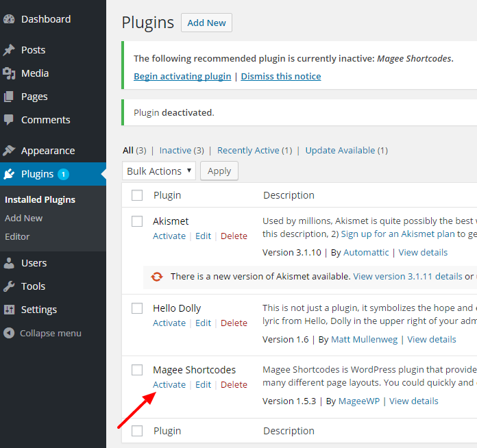477x448 pixels.
Task: Click the Comments speech bubble icon
Action: pyautogui.click(x=9, y=120)
